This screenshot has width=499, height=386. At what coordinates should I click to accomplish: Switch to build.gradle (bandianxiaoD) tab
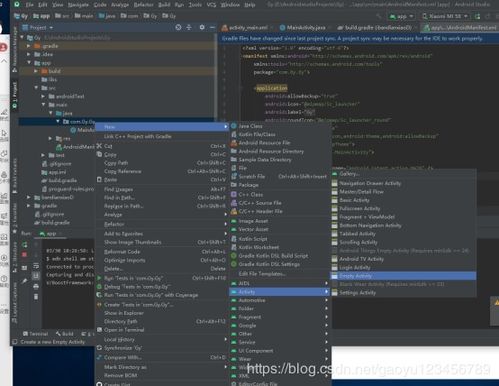pyautogui.click(x=376, y=28)
